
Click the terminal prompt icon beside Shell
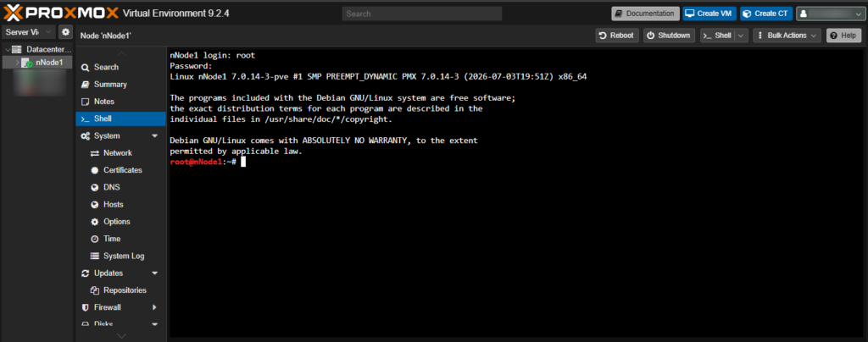[x=86, y=119]
